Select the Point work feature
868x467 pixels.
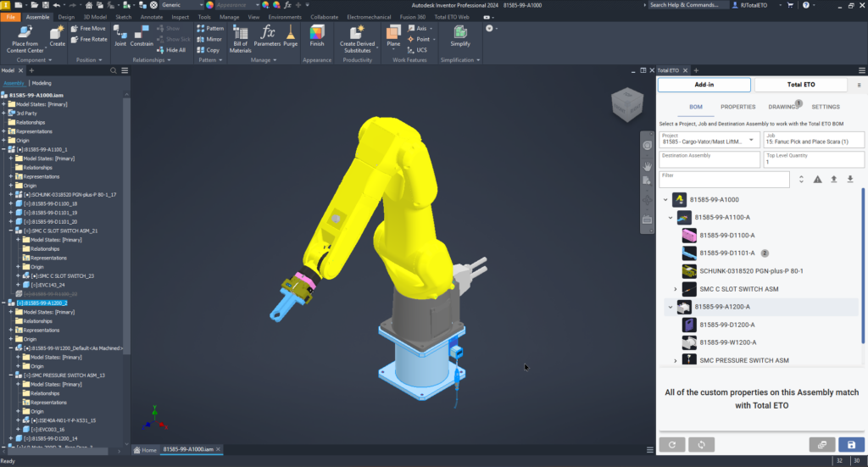coord(420,39)
